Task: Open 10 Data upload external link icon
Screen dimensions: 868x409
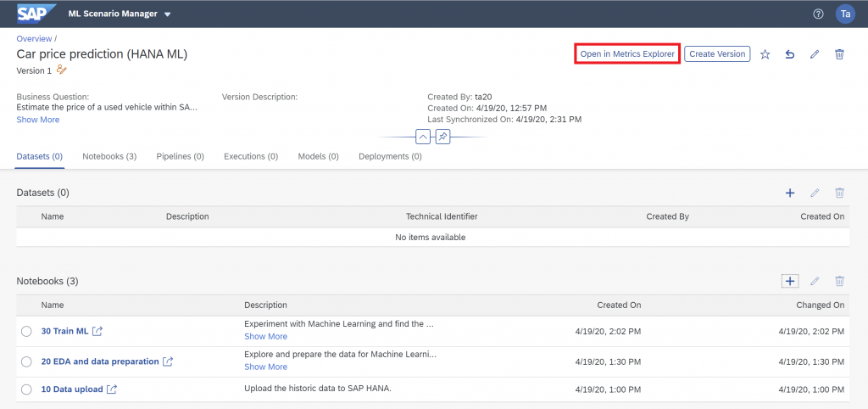Action: point(112,389)
